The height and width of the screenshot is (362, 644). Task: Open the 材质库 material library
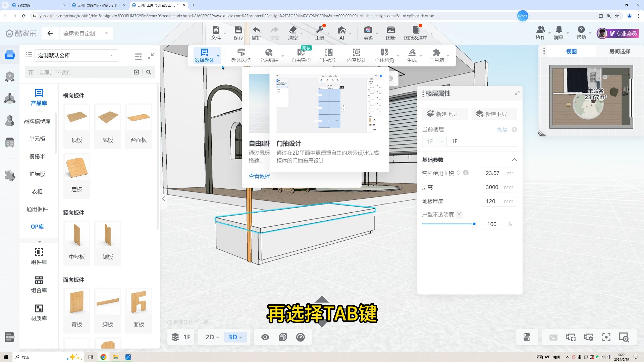pyautogui.click(x=39, y=312)
